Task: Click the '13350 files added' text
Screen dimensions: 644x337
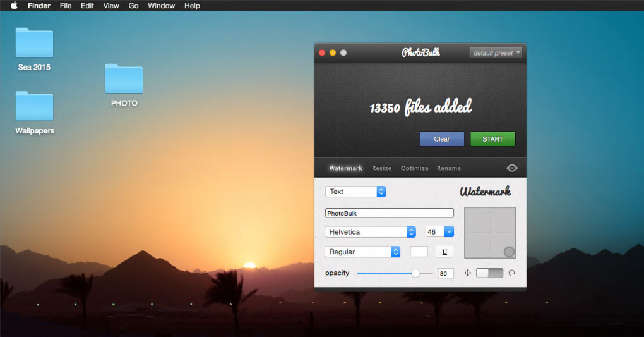Action: point(420,107)
